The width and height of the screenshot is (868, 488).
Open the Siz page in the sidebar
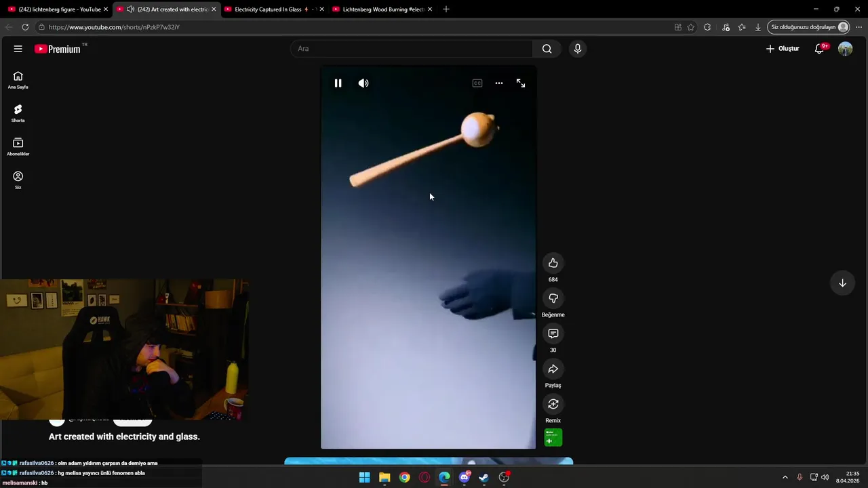click(x=18, y=180)
